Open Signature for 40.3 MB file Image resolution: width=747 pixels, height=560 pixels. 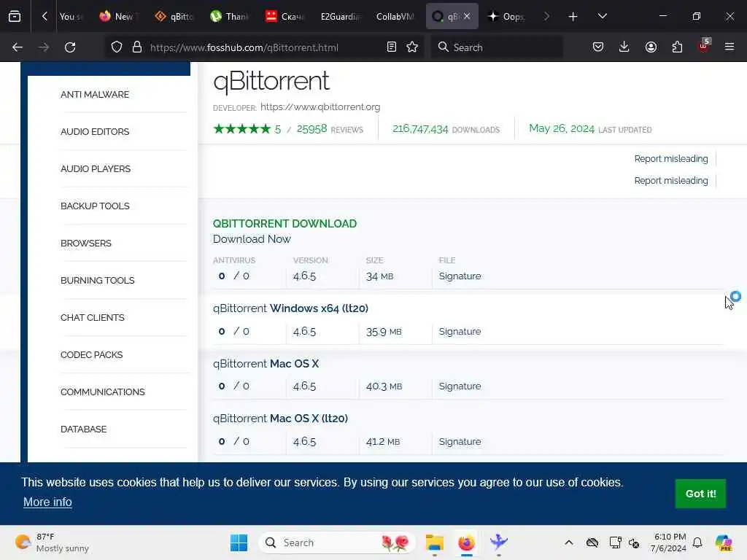(460, 386)
